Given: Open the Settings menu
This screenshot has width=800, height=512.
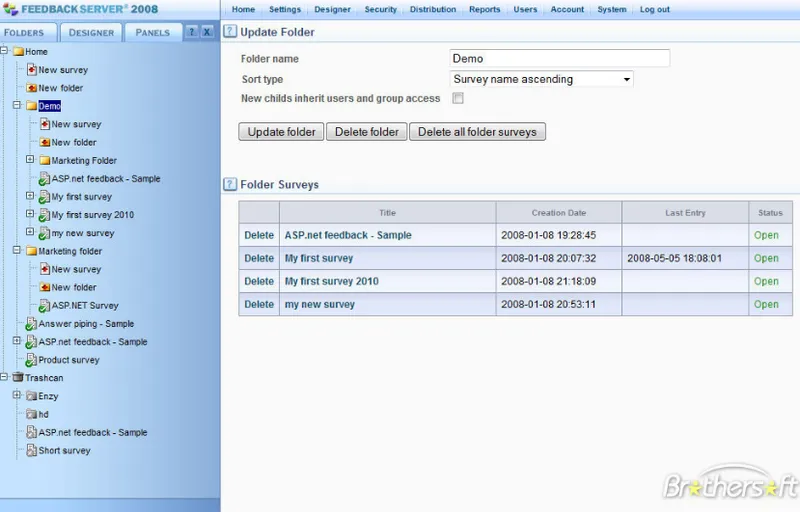Looking at the screenshot, I should point(285,9).
